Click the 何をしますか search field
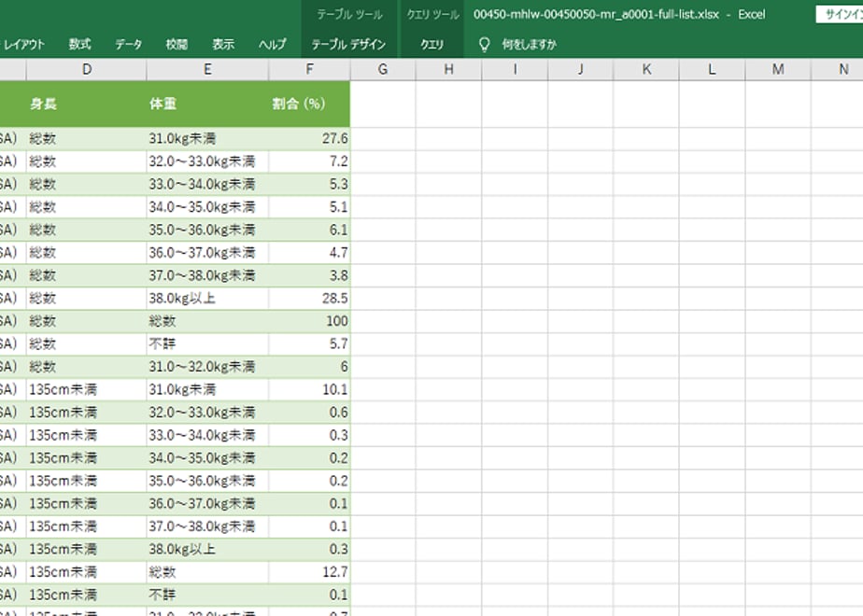 529,45
